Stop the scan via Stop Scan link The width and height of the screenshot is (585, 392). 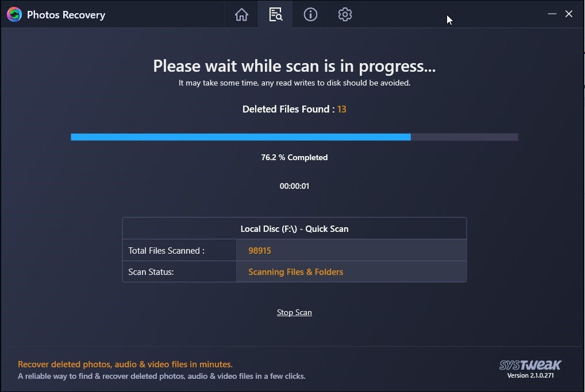[294, 312]
